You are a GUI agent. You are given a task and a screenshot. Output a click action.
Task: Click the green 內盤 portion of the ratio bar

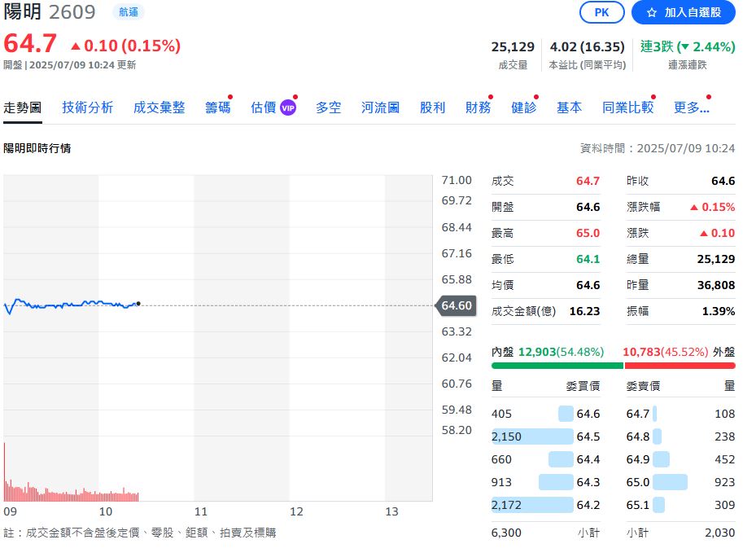557,366
